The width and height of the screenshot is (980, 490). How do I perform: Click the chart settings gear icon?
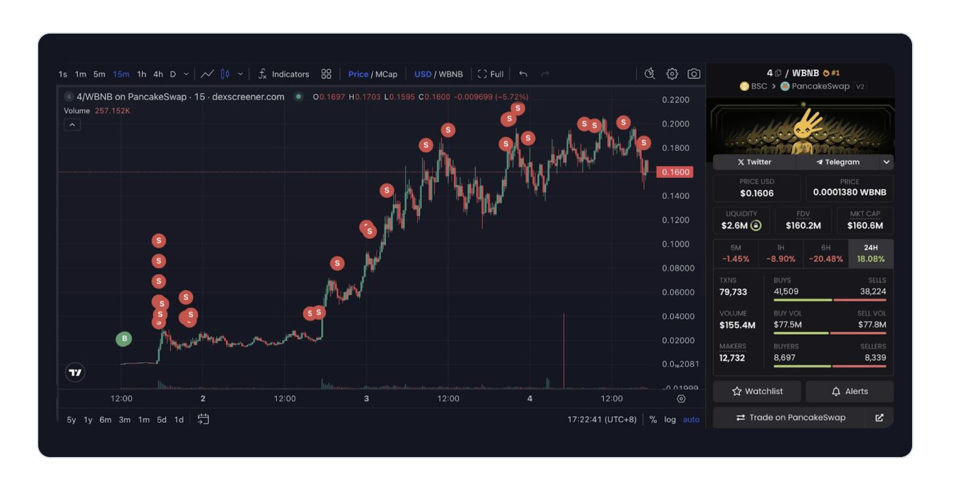click(672, 74)
